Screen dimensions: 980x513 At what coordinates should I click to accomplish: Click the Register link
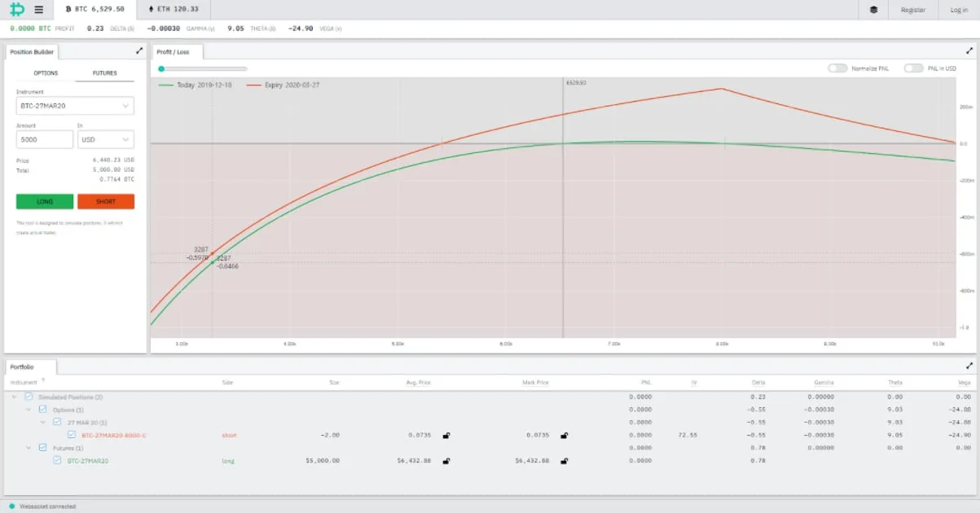click(x=913, y=10)
